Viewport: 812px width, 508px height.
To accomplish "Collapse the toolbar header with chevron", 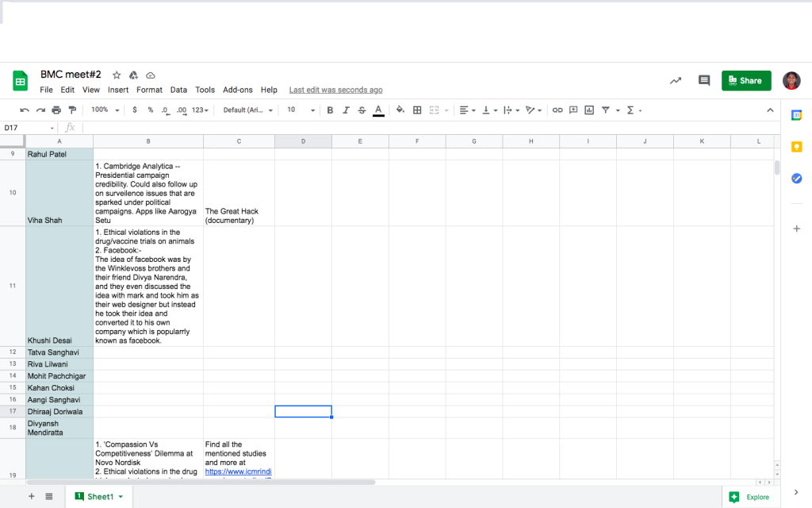I will (x=770, y=110).
